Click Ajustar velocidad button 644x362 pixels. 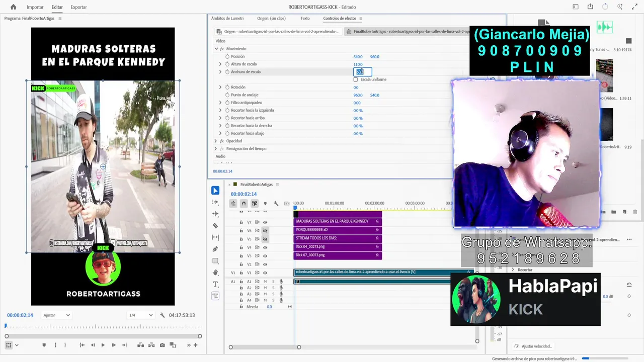tap(533, 346)
